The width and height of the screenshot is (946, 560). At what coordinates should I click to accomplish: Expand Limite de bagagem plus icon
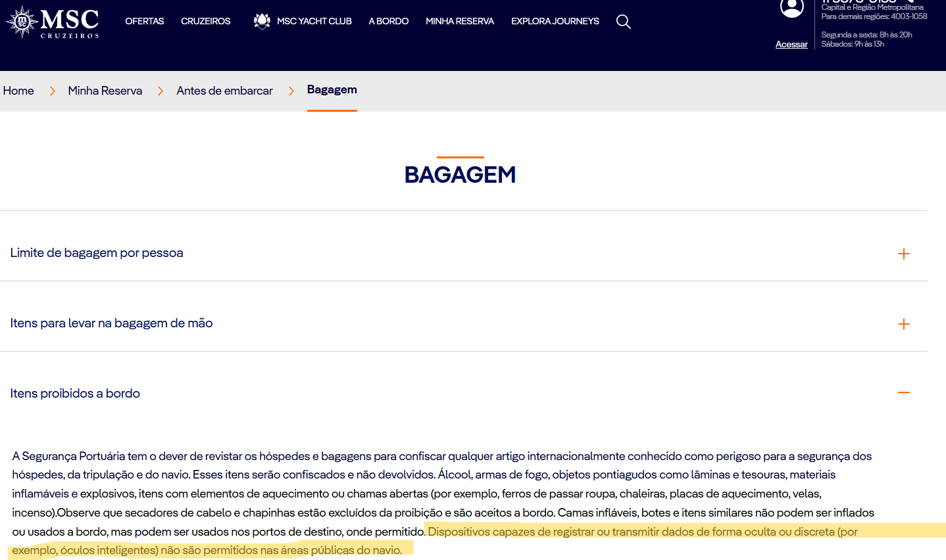pos(903,254)
